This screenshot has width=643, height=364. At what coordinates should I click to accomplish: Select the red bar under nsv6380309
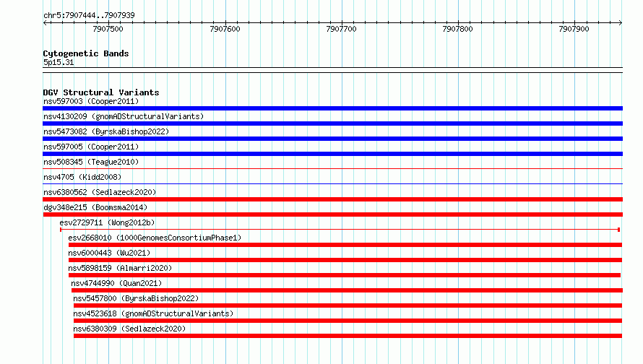[x=348, y=336]
